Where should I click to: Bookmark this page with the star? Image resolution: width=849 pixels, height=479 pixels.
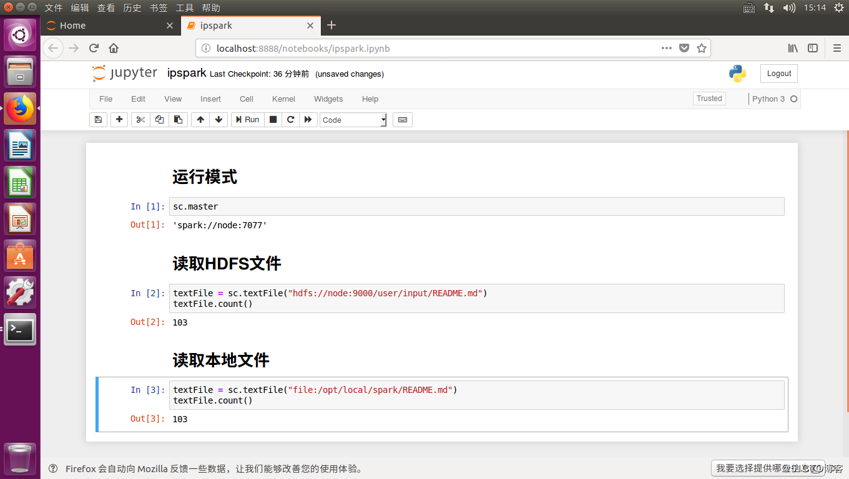point(702,48)
